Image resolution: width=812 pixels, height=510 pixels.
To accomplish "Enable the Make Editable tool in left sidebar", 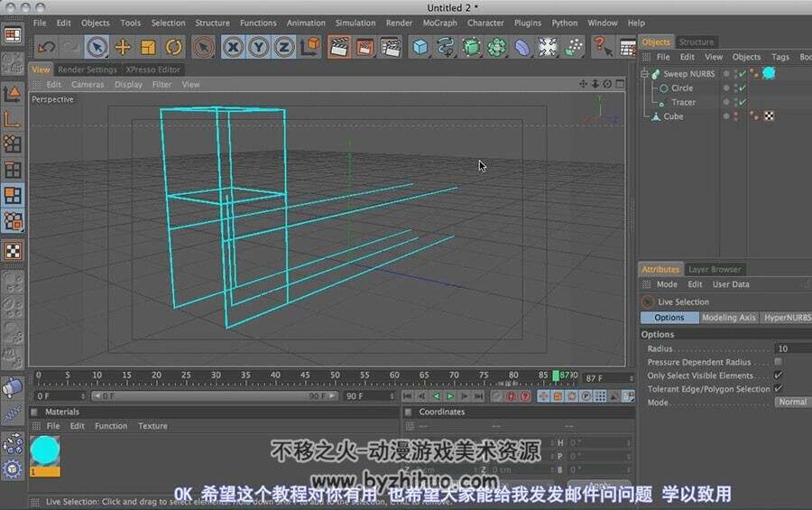I will [x=13, y=65].
